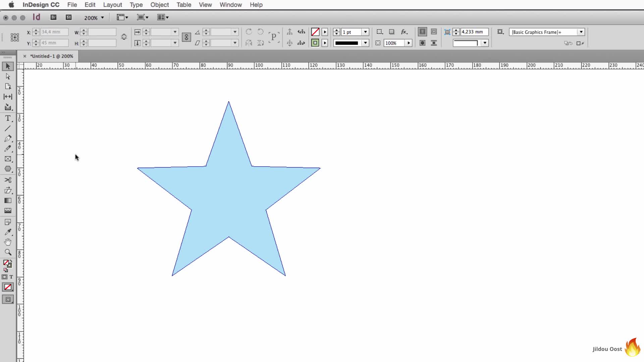Viewport: 644px width, 362px height.
Task: Open Adobe Bridge via Br icon
Action: tap(53, 17)
